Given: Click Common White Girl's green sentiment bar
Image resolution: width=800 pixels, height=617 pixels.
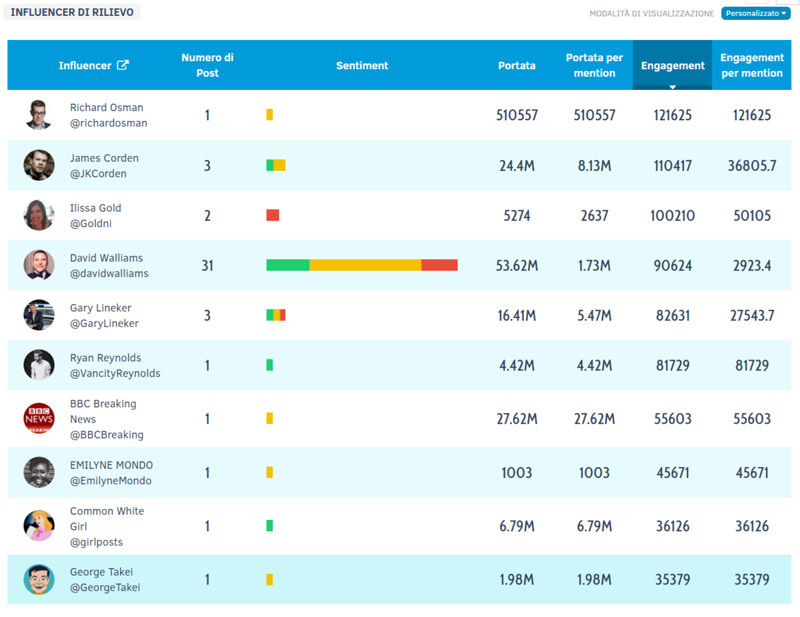Looking at the screenshot, I should pyautogui.click(x=269, y=526).
